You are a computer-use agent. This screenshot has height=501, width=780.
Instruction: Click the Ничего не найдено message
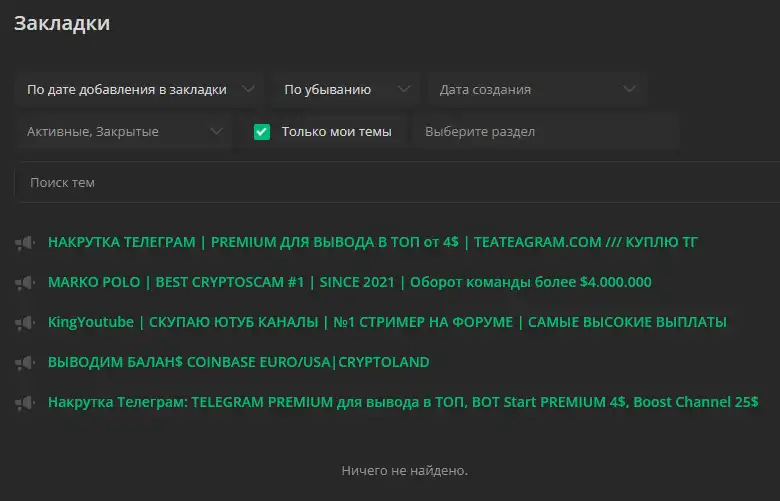click(404, 470)
